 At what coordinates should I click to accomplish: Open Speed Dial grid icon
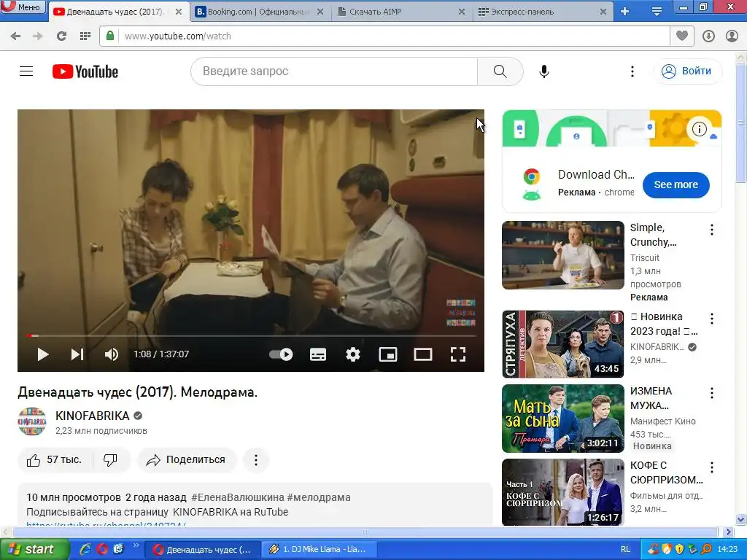(85, 36)
